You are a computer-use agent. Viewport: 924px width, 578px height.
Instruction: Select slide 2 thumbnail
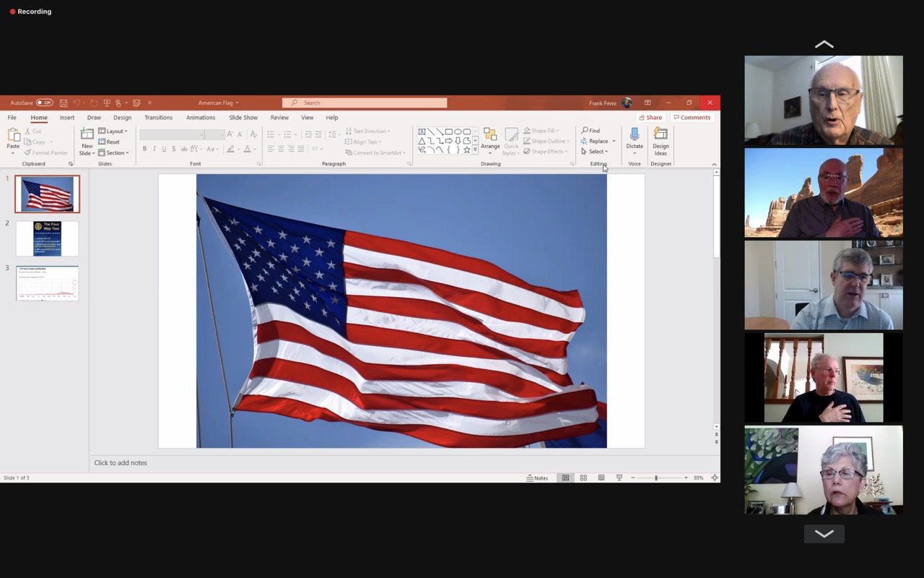coord(47,238)
